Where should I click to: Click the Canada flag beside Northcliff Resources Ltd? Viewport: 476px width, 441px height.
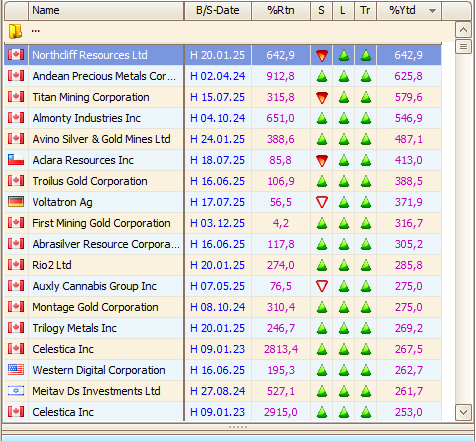point(16,55)
